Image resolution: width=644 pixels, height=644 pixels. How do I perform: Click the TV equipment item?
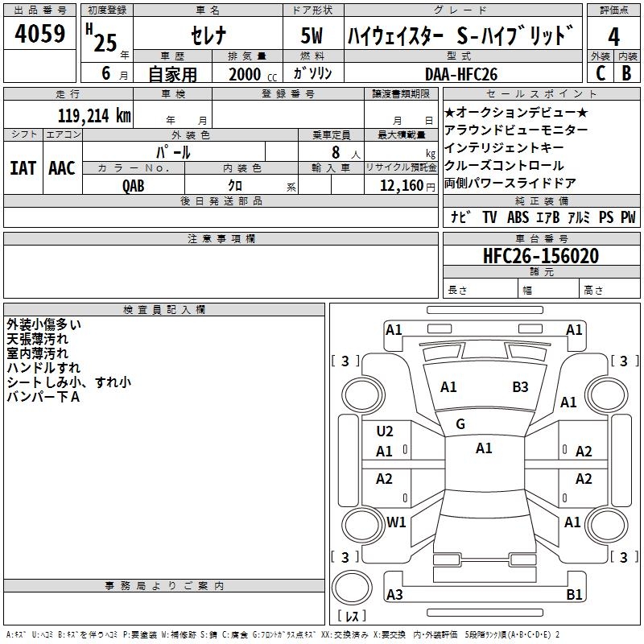pos(489,217)
